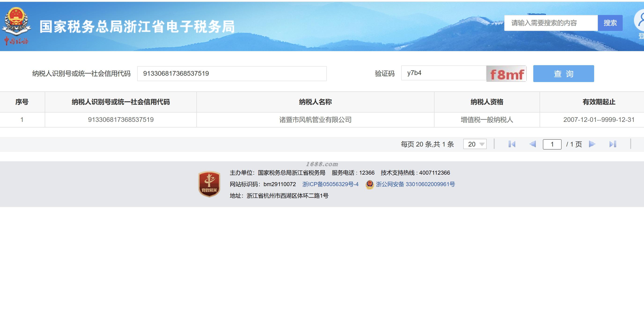Go to previous page arrow icon
Screen dimensions: 644x327
coord(533,144)
